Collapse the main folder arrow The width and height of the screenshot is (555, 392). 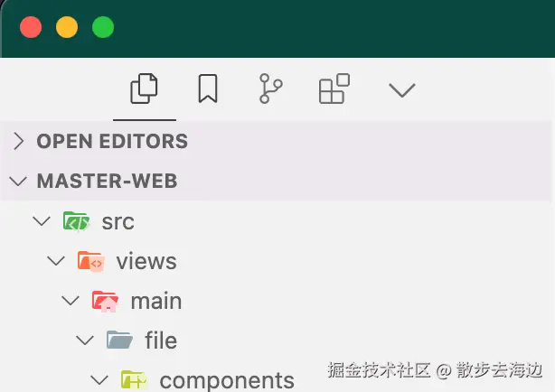(x=71, y=301)
